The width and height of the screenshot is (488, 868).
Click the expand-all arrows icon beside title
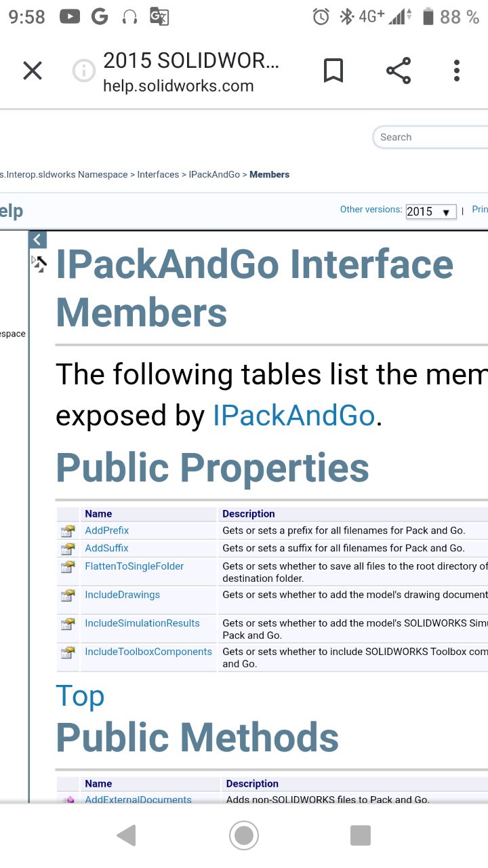(x=39, y=264)
